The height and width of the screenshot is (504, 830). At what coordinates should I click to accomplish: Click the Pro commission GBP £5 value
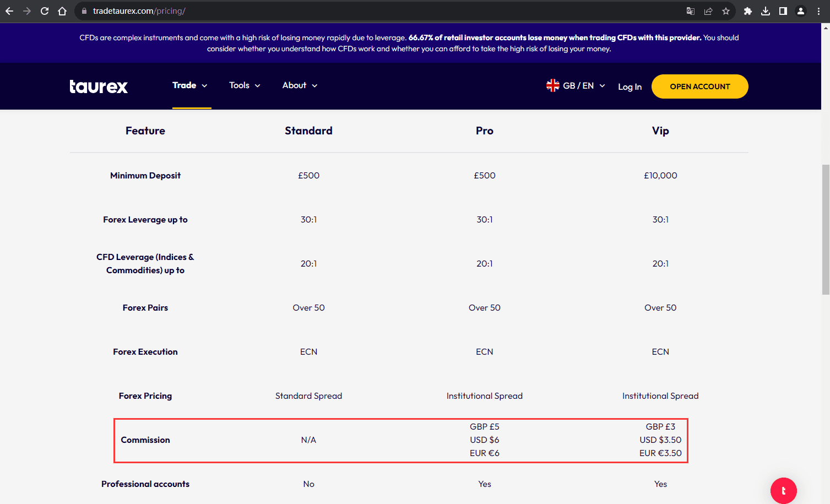(485, 426)
